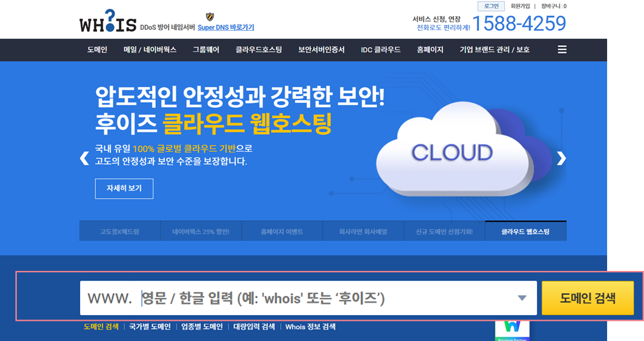The width and height of the screenshot is (644, 341).
Task: Click the 로그인 button
Action: pyautogui.click(x=491, y=6)
